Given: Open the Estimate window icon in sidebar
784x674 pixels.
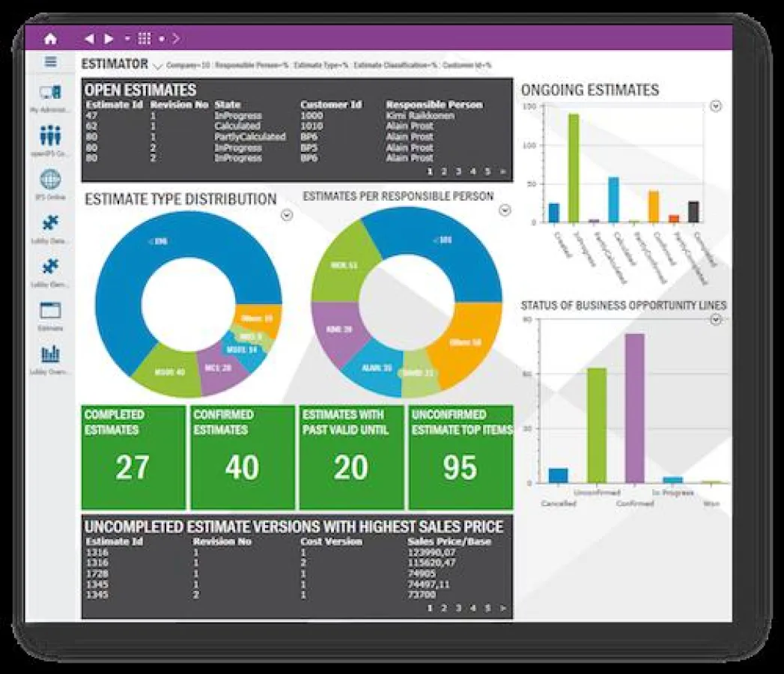Looking at the screenshot, I should pos(51,311).
